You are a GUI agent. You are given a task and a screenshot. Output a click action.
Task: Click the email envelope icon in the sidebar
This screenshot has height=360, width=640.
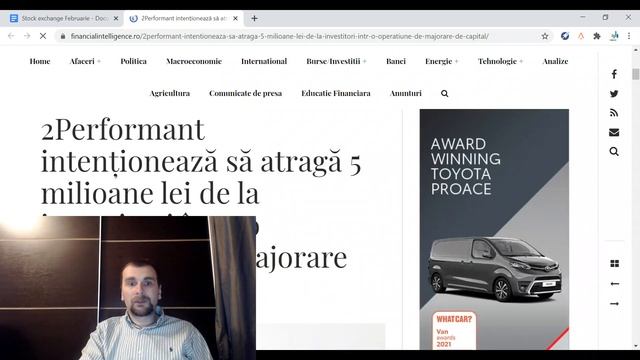tap(614, 132)
